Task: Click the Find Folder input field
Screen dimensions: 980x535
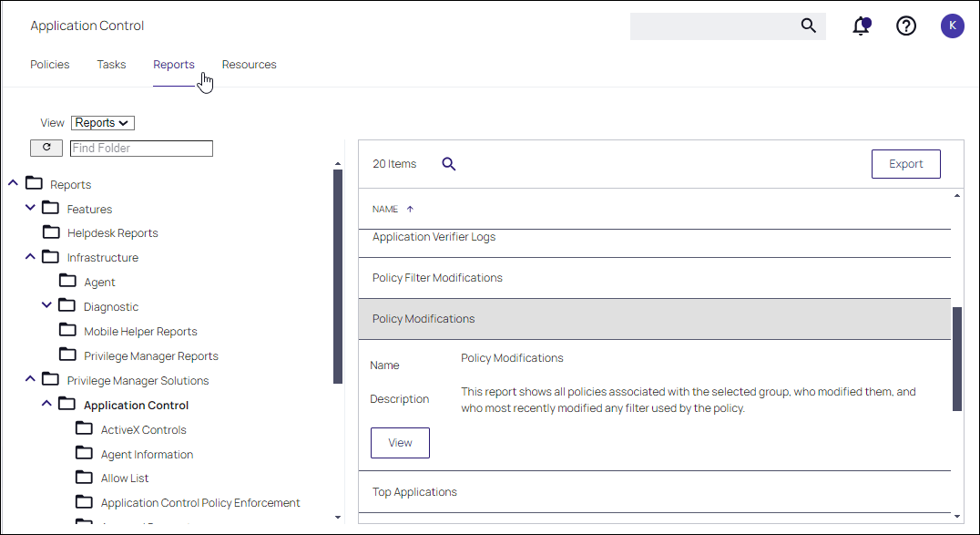Action: (141, 149)
